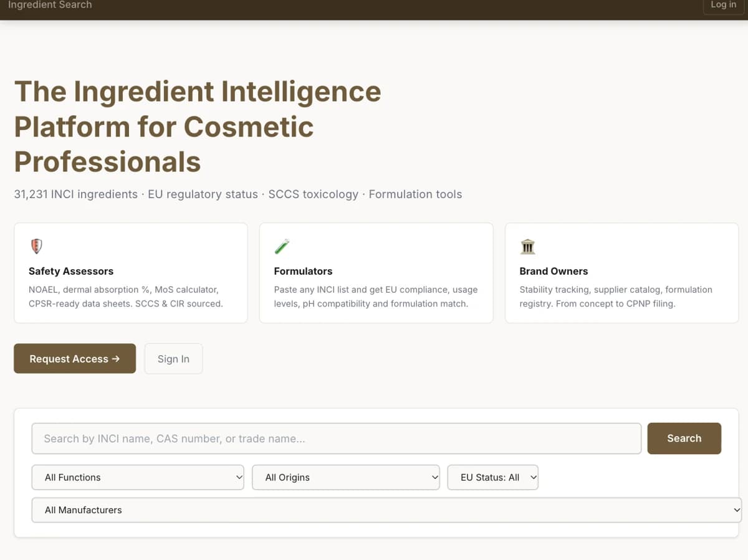Click the main headline about Ingredient Intelligence

(x=198, y=126)
